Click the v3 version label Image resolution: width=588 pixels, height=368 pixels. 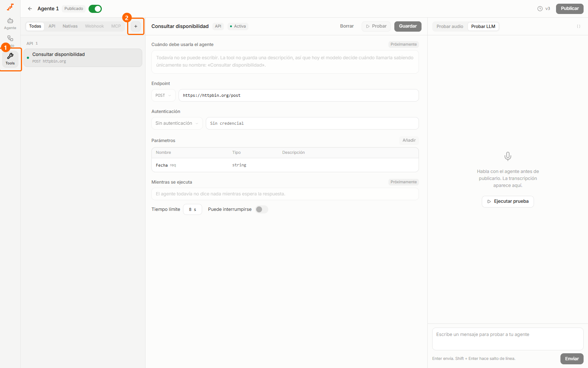point(548,8)
